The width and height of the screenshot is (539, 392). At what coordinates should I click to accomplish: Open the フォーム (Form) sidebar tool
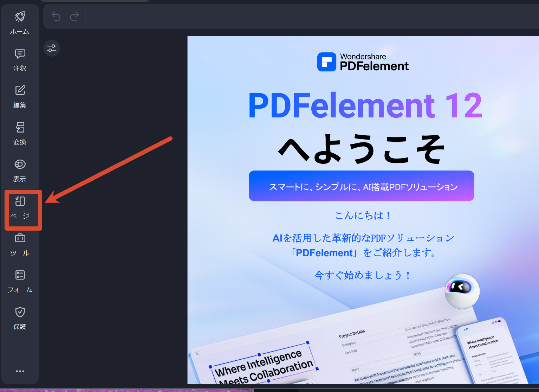(20, 282)
